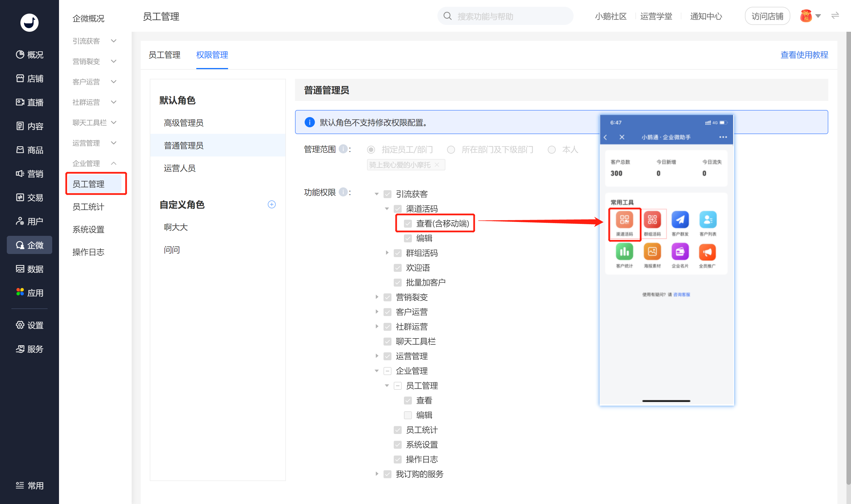This screenshot has height=504, width=851.
Task: Expand the 我订购的服务 tree node
Action: 376,474
